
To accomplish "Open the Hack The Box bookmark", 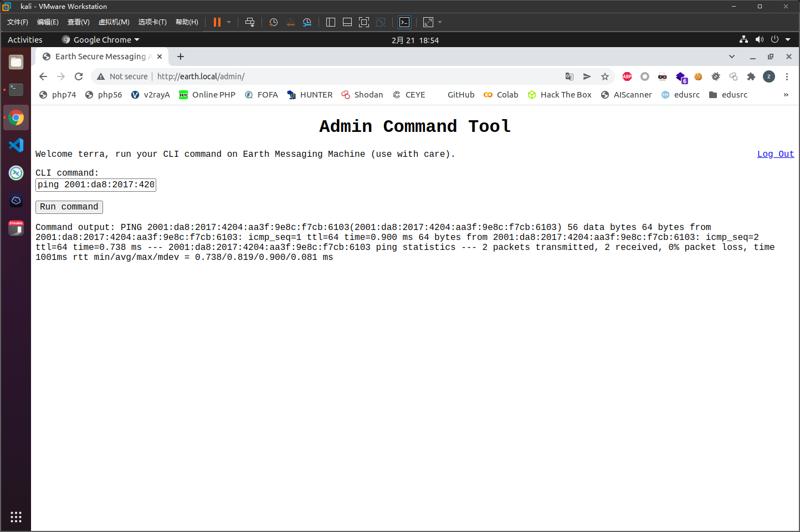I will pyautogui.click(x=560, y=95).
